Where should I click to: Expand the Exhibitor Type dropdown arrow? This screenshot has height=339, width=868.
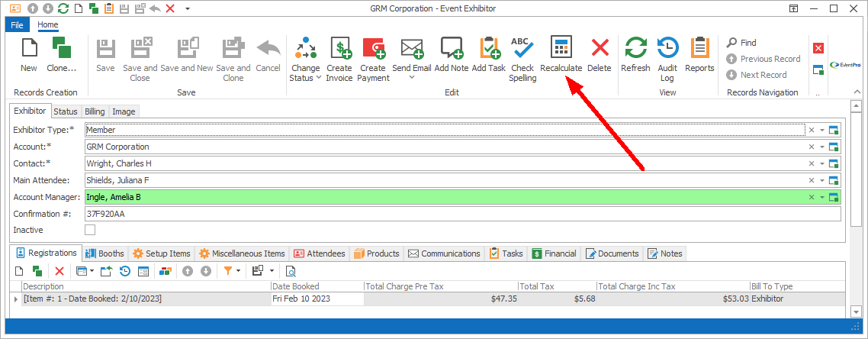(x=822, y=130)
